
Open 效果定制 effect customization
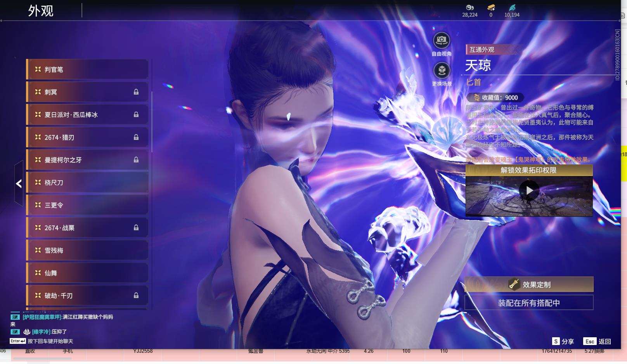pos(529,285)
